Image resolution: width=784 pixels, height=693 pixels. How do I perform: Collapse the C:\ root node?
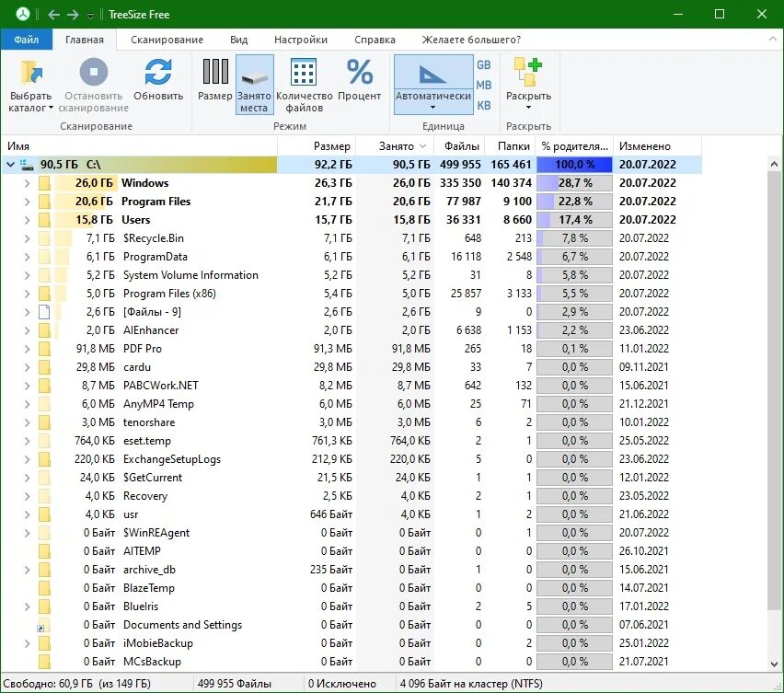(x=10, y=164)
